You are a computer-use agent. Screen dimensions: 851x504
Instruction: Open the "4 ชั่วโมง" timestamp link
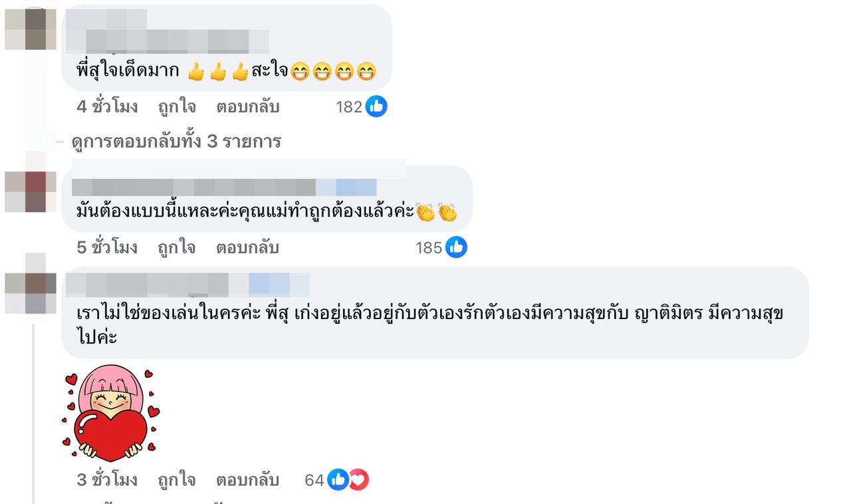[107, 106]
